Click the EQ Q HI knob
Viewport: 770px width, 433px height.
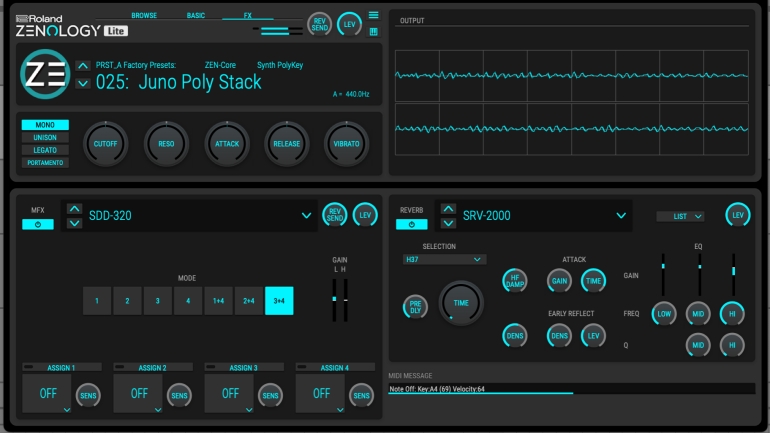point(732,345)
